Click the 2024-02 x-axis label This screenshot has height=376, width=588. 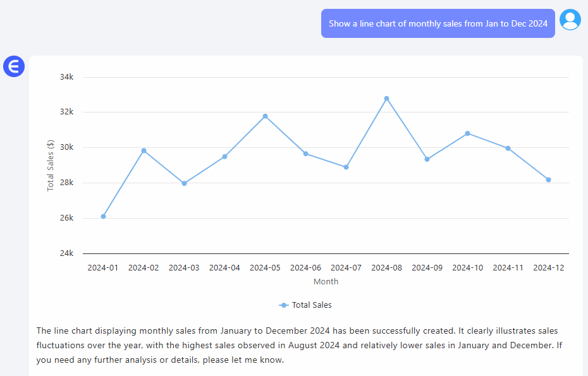144,267
